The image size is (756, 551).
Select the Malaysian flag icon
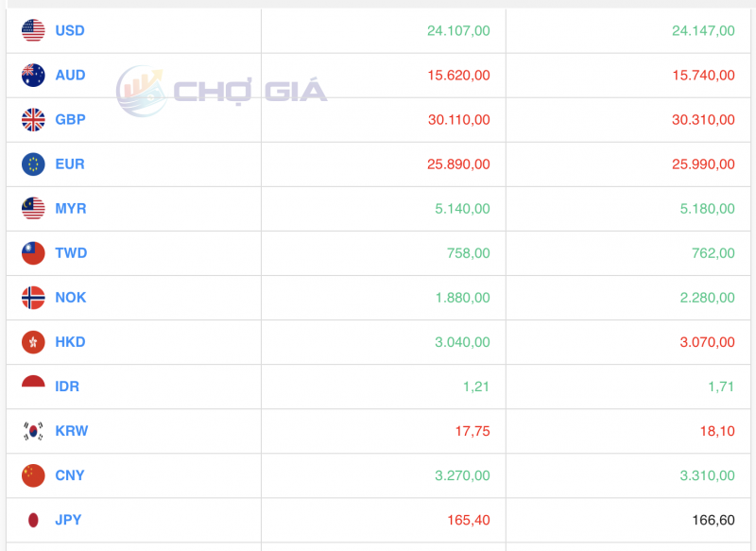33,208
